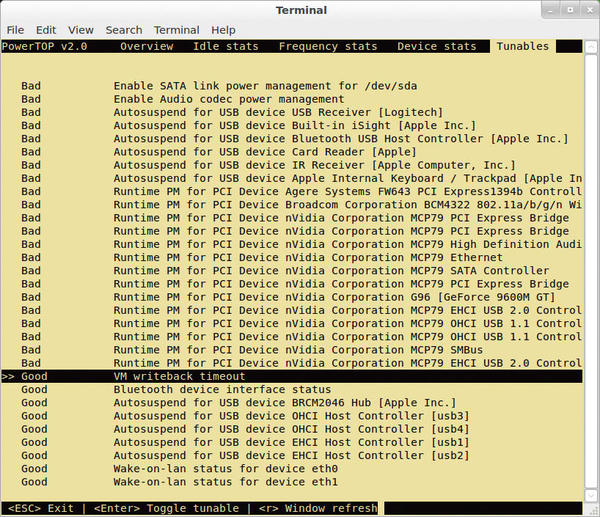
Task: Switch to the Device stats tab
Action: tap(437, 46)
